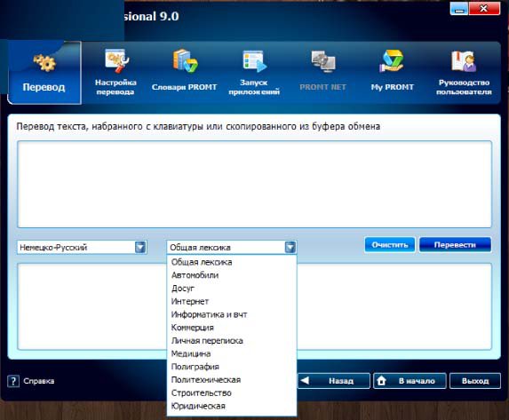Open the Настройка перевода settings icon
This screenshot has width=509, height=420.
pos(116,60)
